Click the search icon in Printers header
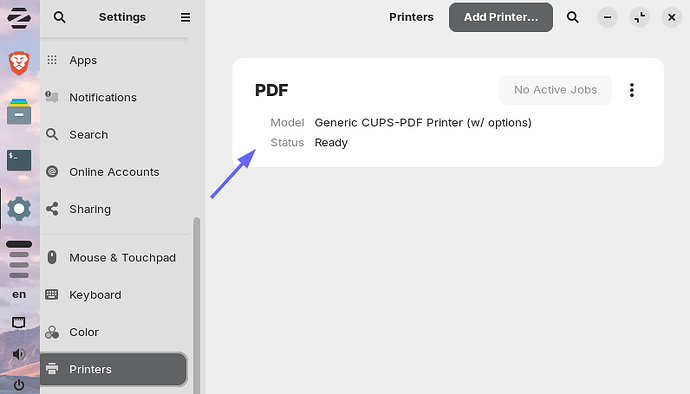Image resolution: width=690 pixels, height=394 pixels. click(573, 17)
